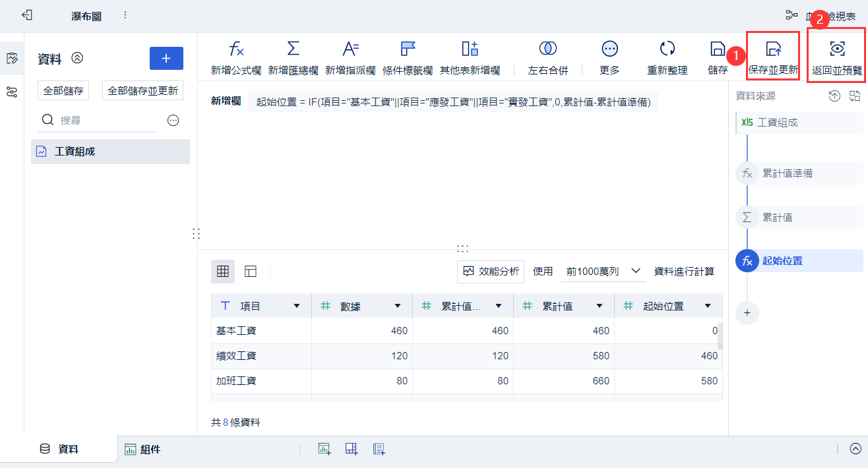Click the 條件標籤欄 flag icon
The width and height of the screenshot is (868, 468).
[x=408, y=49]
